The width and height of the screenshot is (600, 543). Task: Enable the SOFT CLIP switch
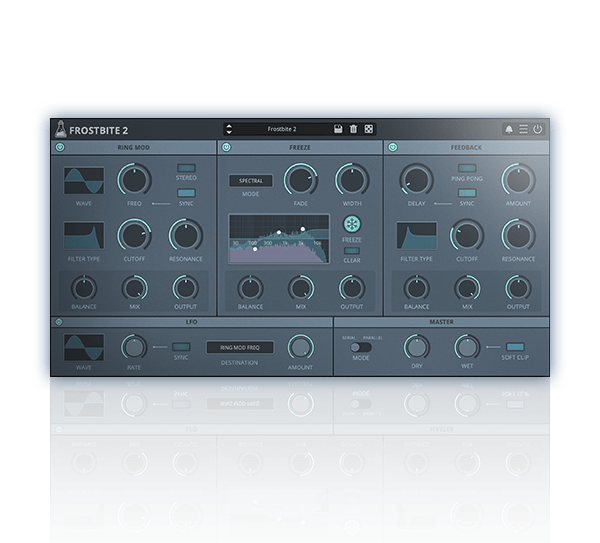coord(515,347)
